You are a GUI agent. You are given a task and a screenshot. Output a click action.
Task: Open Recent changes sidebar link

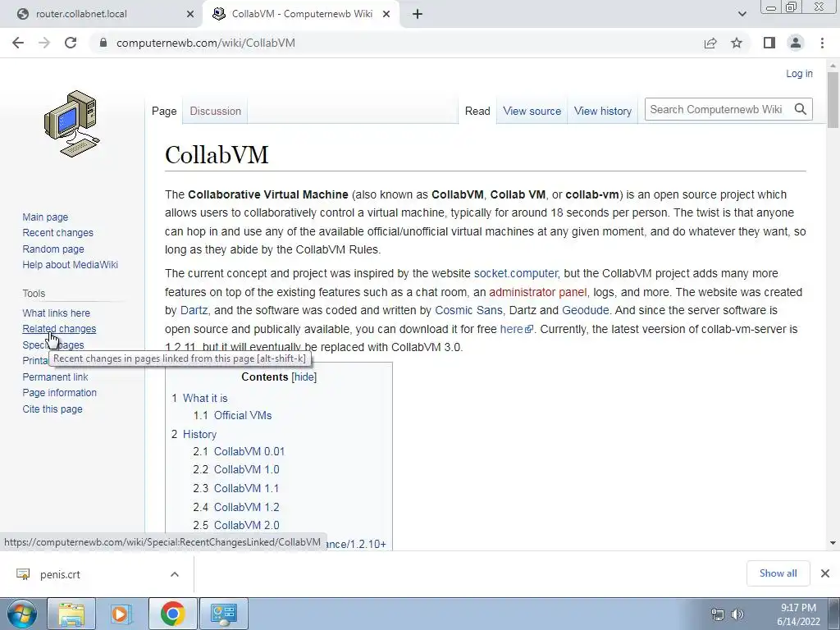pos(58,232)
